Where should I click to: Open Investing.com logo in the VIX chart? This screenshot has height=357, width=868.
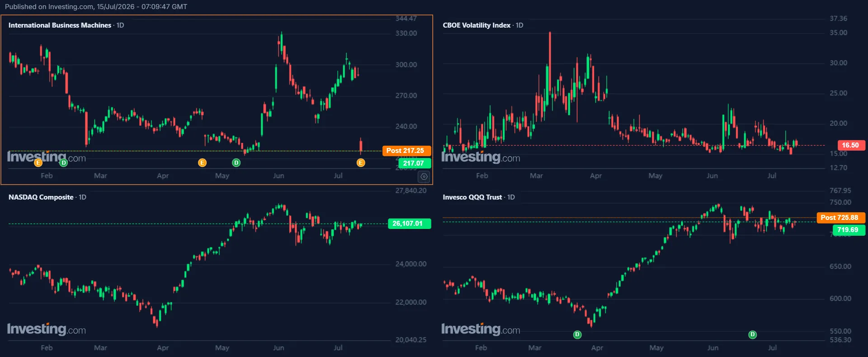click(481, 157)
